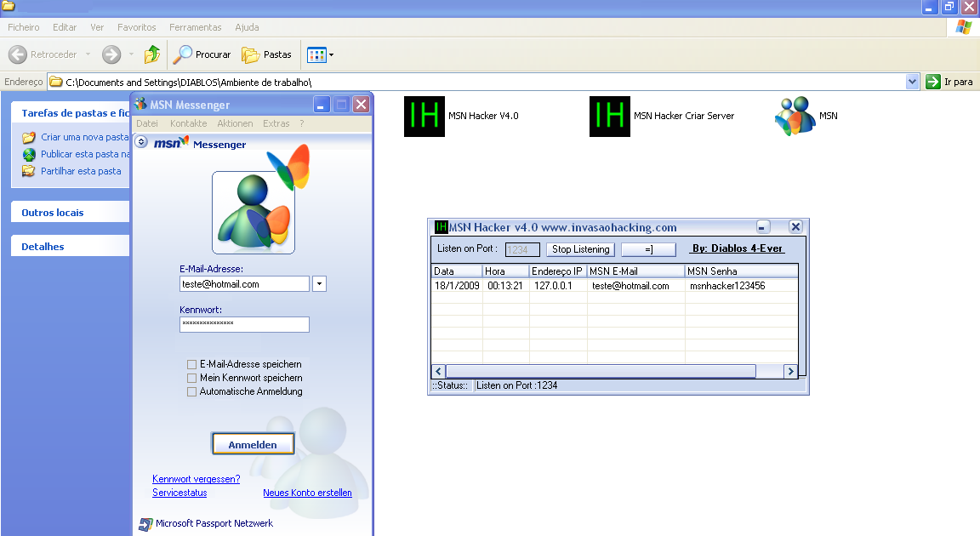Open the Ferramentas menu
This screenshot has width=980, height=536.
pyautogui.click(x=196, y=27)
